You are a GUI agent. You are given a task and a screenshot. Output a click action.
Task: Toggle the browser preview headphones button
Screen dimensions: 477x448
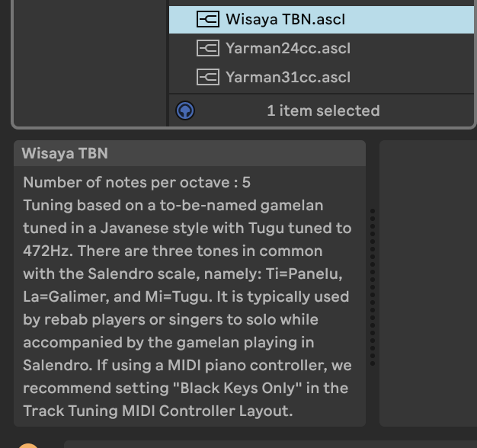[x=185, y=110]
